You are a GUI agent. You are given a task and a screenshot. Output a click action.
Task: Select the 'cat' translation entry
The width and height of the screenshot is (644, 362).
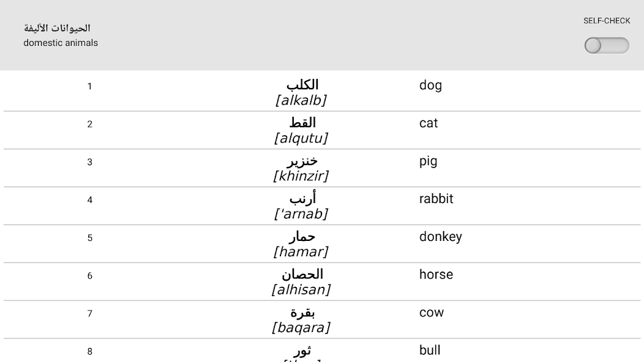[x=429, y=123]
